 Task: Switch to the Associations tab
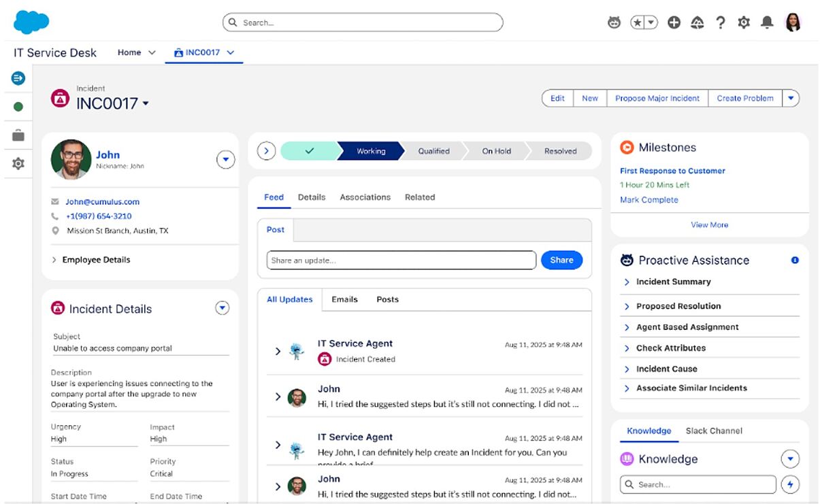(365, 197)
